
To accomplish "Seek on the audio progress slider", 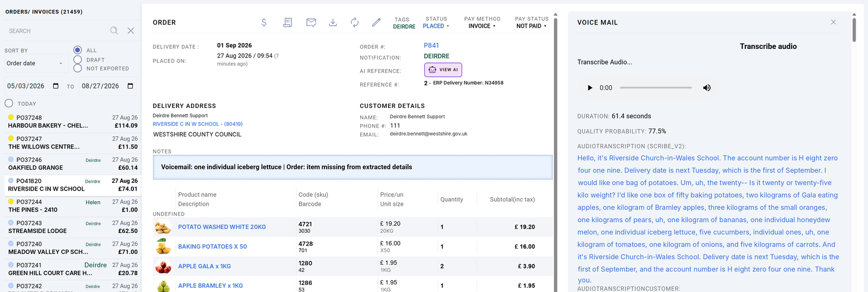I will (656, 87).
